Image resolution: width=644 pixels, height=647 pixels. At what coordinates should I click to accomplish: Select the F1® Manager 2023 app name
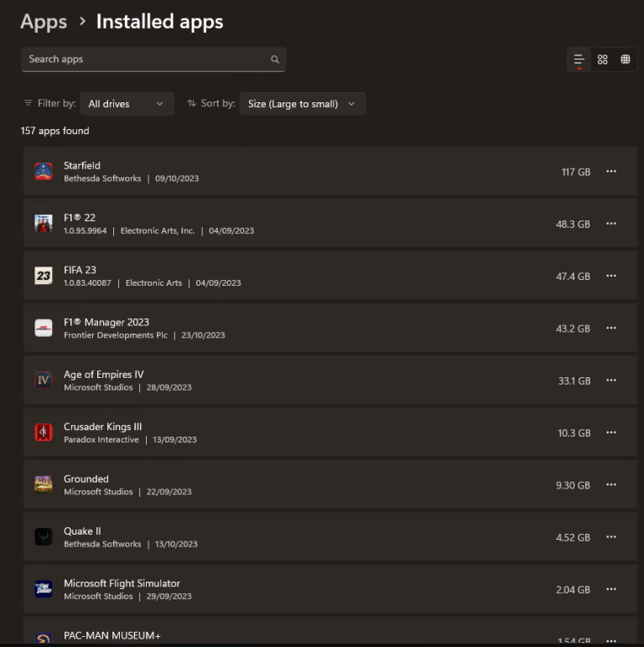[106, 322]
